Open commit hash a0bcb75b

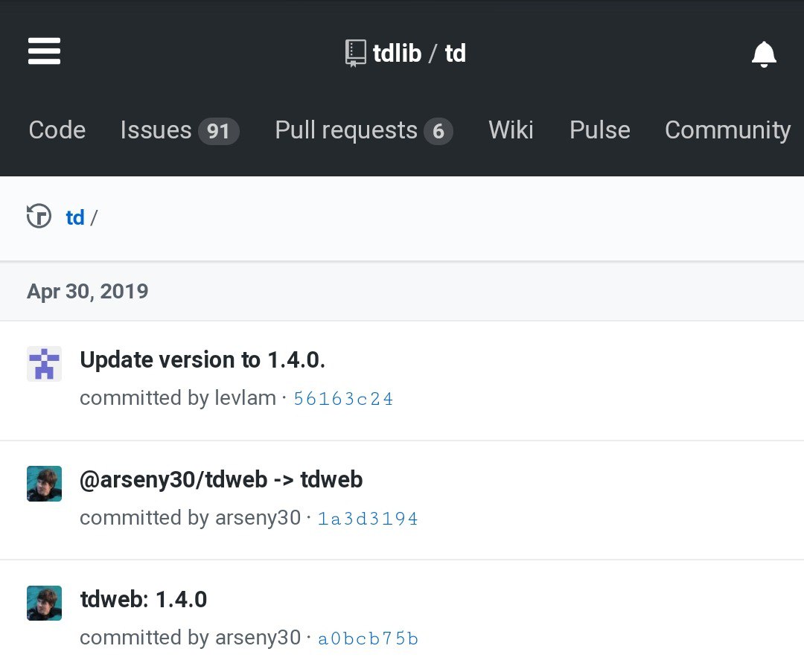click(368, 639)
